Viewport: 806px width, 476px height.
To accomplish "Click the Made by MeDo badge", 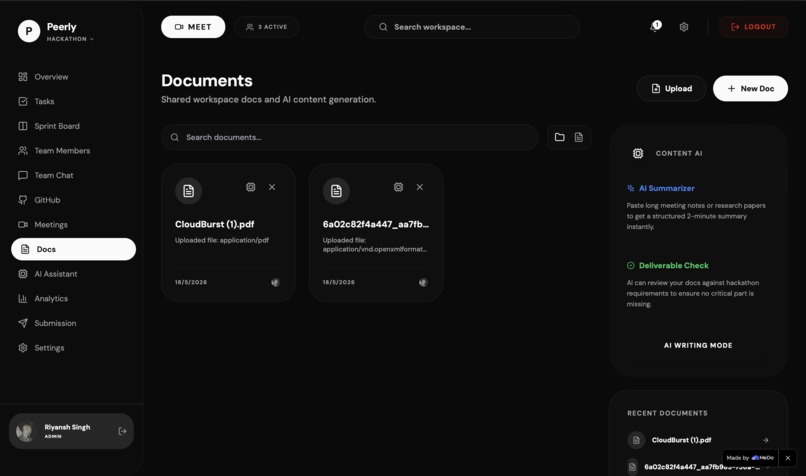I will tap(750, 457).
